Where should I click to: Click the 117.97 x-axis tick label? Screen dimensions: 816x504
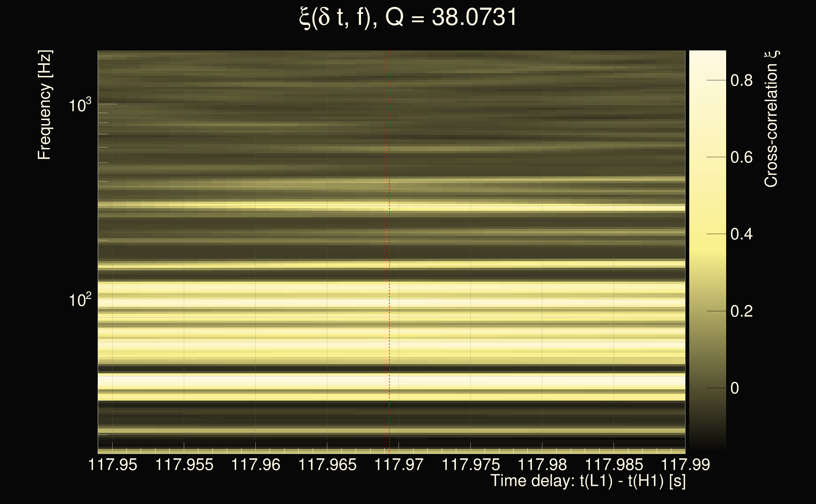[399, 464]
